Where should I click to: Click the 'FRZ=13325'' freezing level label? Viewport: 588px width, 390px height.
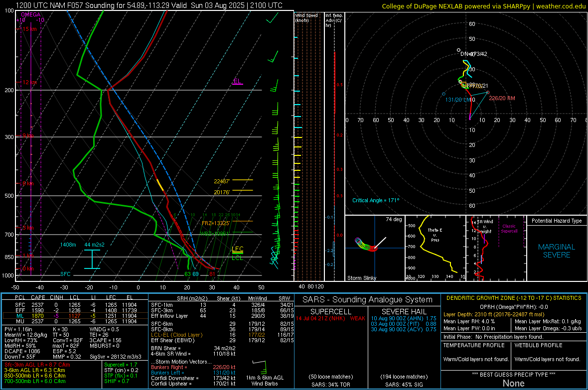click(x=216, y=223)
